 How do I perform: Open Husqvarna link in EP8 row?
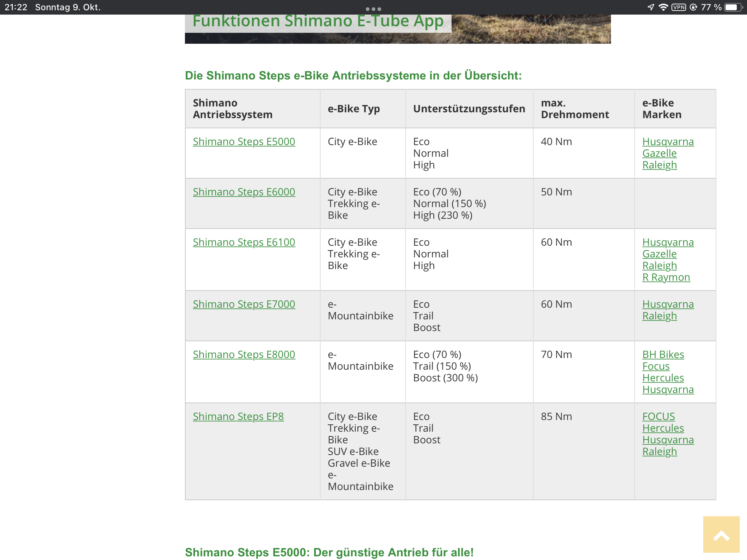pyautogui.click(x=668, y=440)
